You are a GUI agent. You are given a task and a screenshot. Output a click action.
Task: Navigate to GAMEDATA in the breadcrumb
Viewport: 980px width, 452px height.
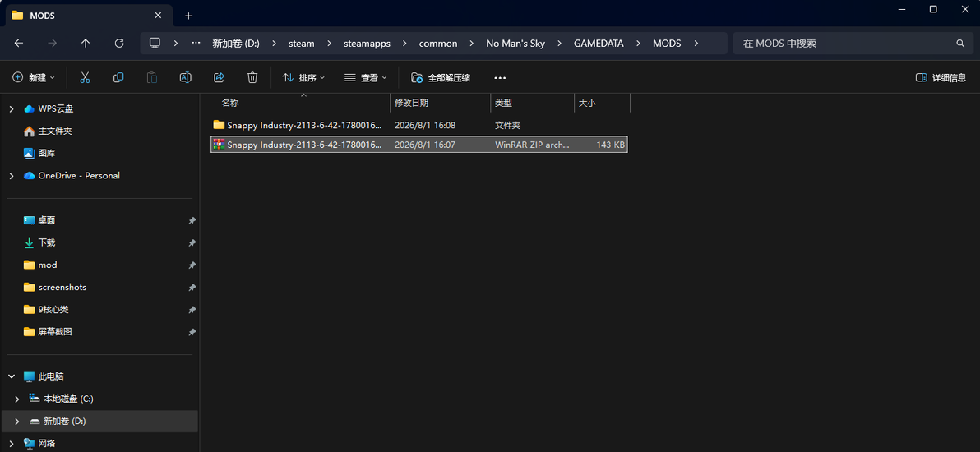(x=600, y=43)
